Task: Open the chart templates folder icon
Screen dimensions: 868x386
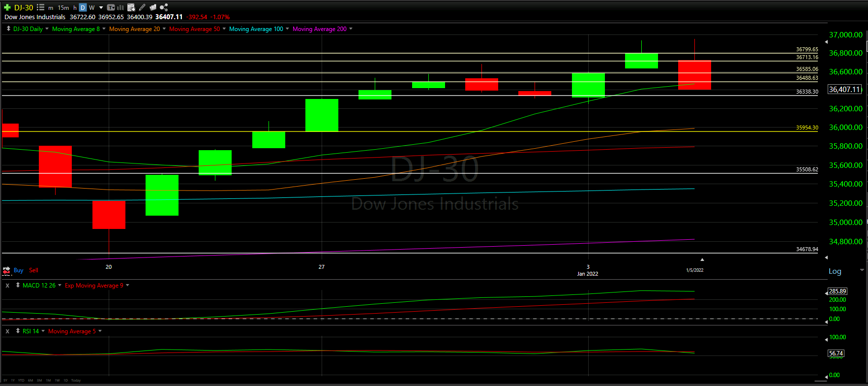Action: tap(153, 7)
